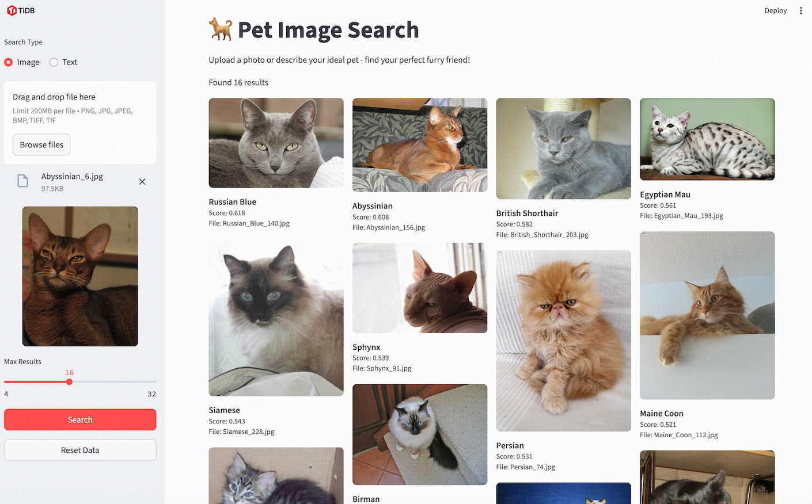
Task: Click the fluffy Persian kitten photo
Action: 563,339
